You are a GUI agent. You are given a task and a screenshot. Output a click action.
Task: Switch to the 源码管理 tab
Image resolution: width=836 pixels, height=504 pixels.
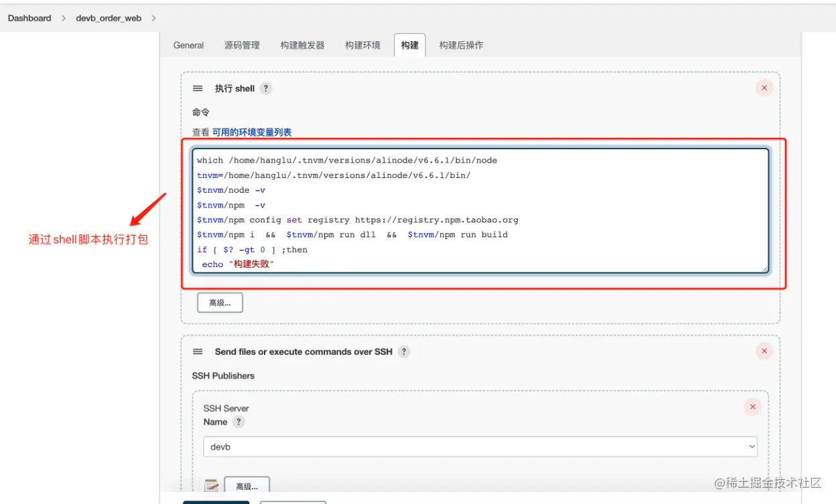point(242,46)
